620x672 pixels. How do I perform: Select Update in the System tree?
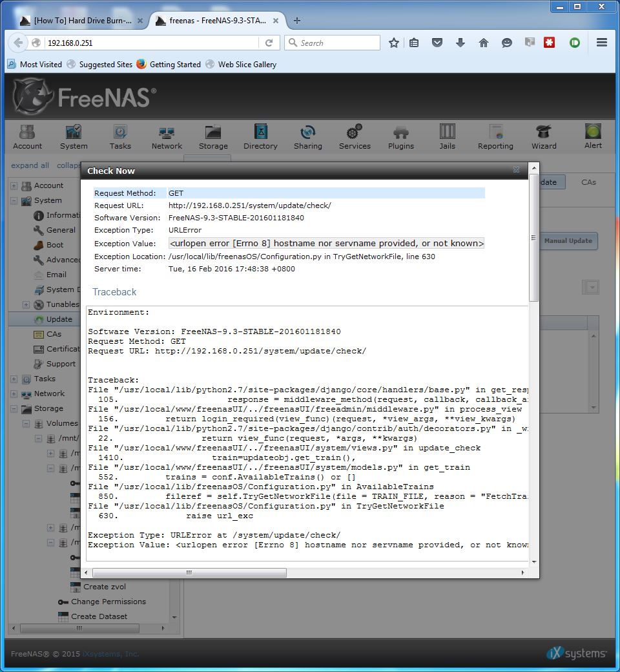coord(59,319)
